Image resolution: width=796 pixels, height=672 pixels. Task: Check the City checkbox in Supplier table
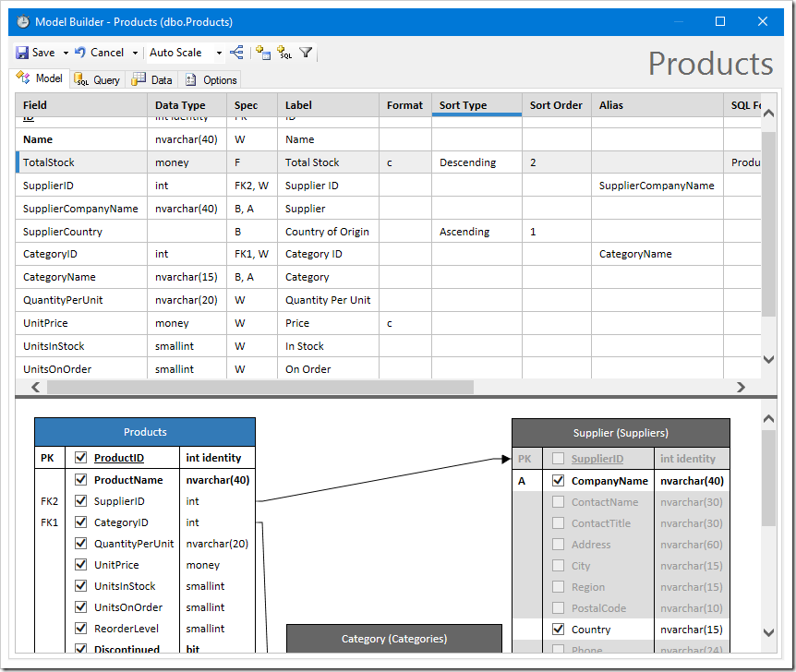(x=558, y=566)
